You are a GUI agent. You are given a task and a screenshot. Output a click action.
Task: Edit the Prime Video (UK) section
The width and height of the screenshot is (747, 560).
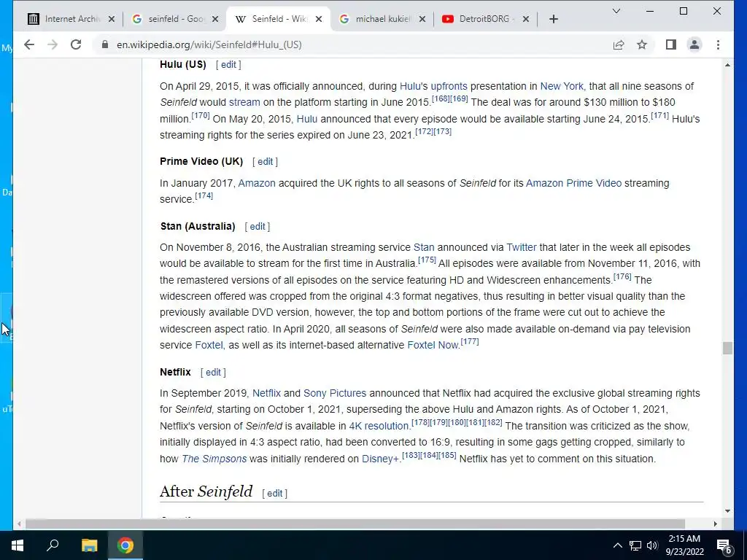coord(265,161)
